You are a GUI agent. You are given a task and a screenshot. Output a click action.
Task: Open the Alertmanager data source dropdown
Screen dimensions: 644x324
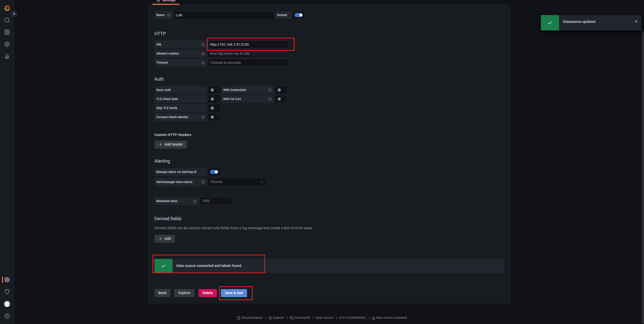pos(236,182)
